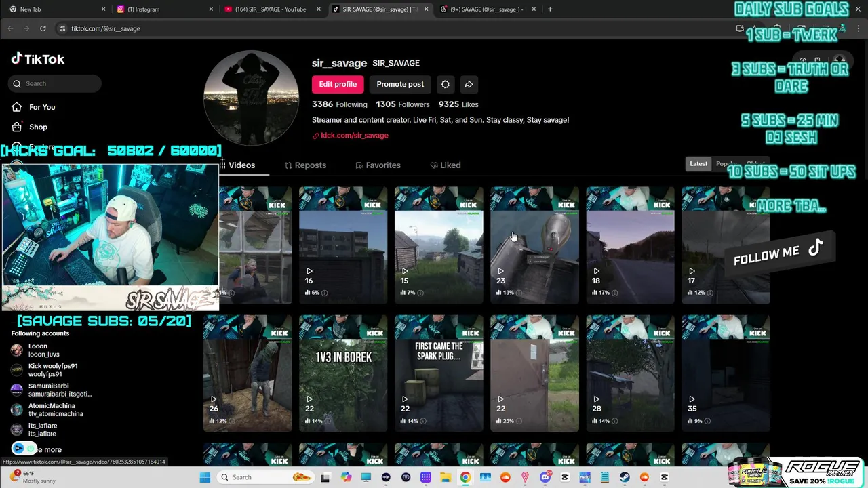Open the video with 15 views
868x488 pixels.
tap(439, 245)
